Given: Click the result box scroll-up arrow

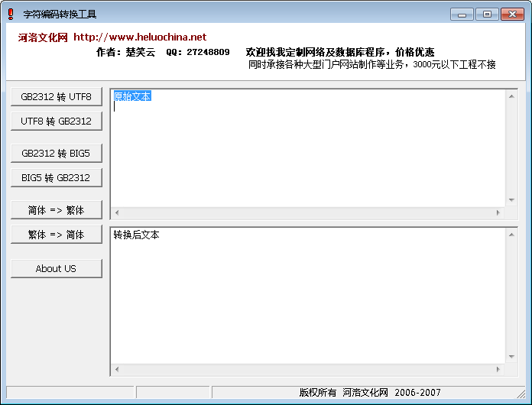Looking at the screenshot, I should click(511, 235).
